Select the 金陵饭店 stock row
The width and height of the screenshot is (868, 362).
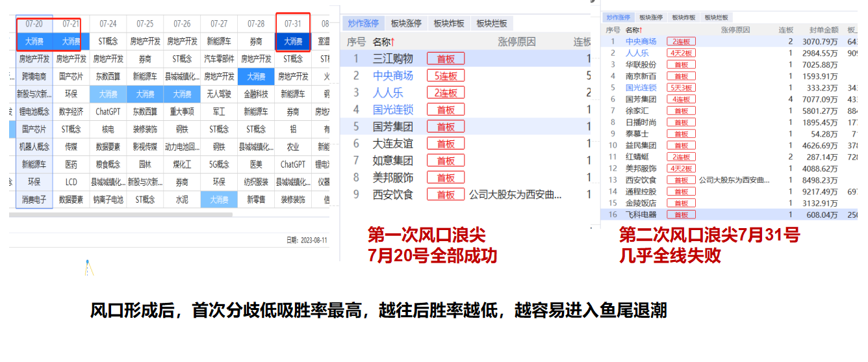tap(730, 203)
